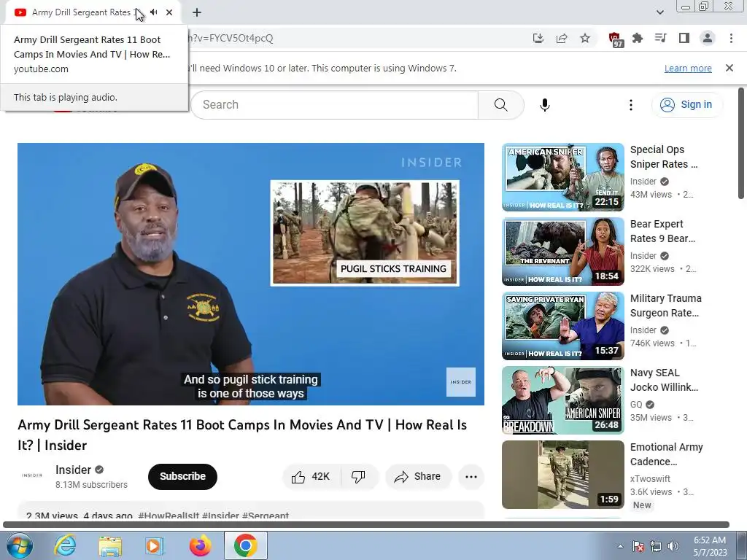Open the Insider channel name link

(x=73, y=470)
